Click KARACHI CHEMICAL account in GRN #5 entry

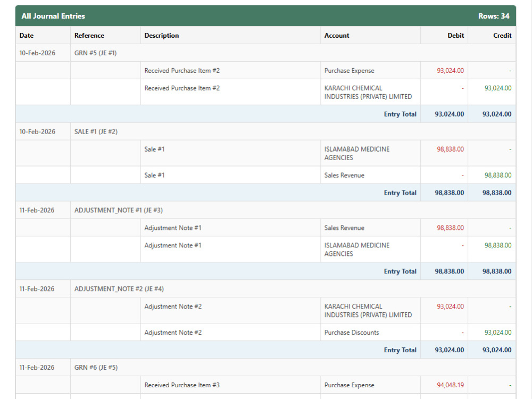tap(368, 92)
